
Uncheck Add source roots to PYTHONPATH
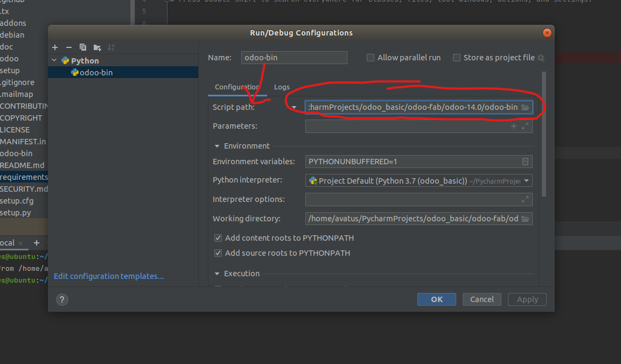coord(218,253)
